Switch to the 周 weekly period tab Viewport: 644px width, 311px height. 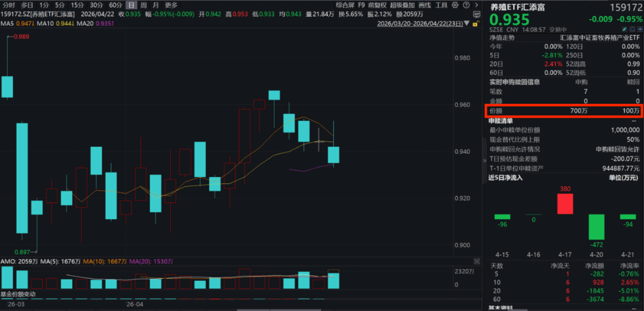[144, 5]
